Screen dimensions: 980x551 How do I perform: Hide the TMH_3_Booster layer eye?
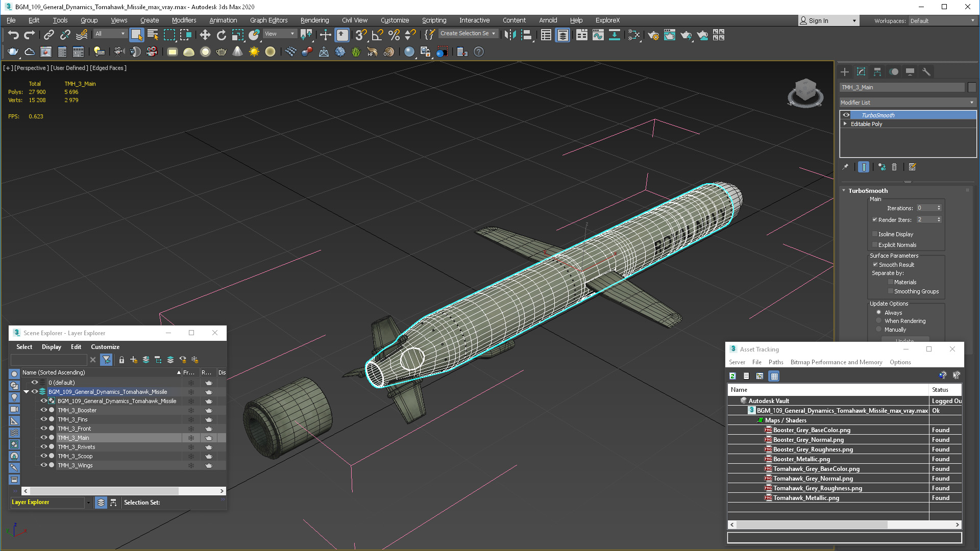tap(44, 410)
